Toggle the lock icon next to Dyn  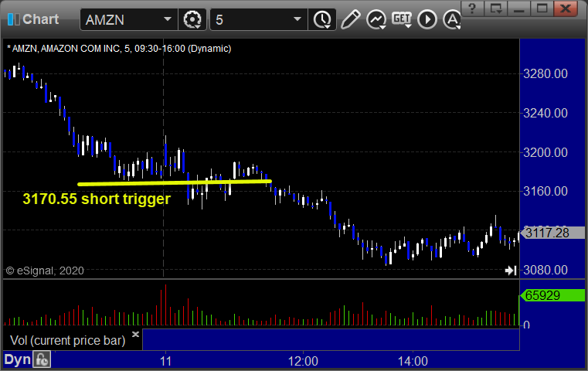point(42,359)
